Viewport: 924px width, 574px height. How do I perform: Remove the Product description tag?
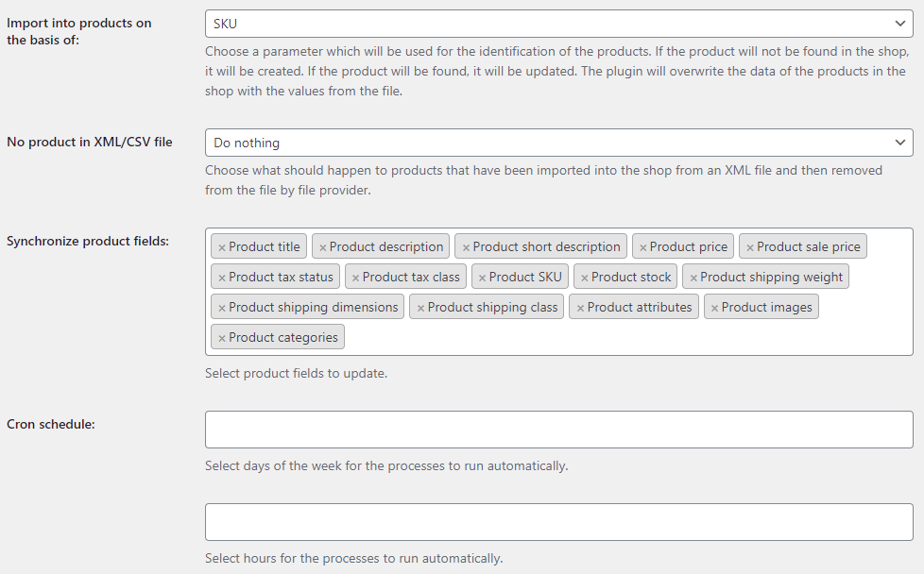[322, 248]
